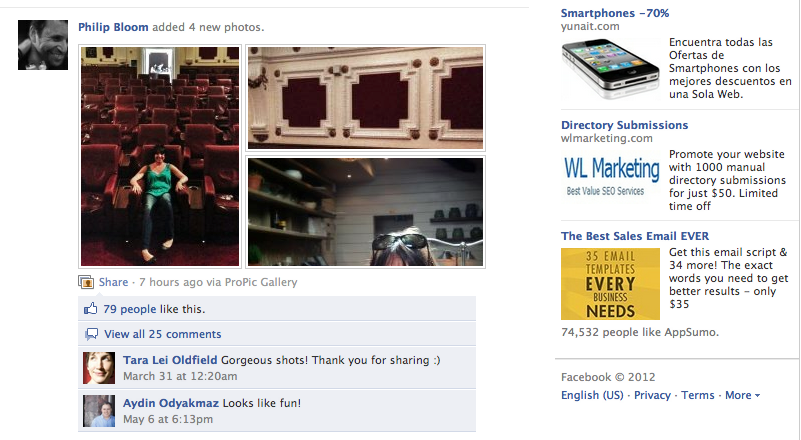Click the 35 Email Templates yellow ad
The height and width of the screenshot is (440, 801).
click(610, 284)
